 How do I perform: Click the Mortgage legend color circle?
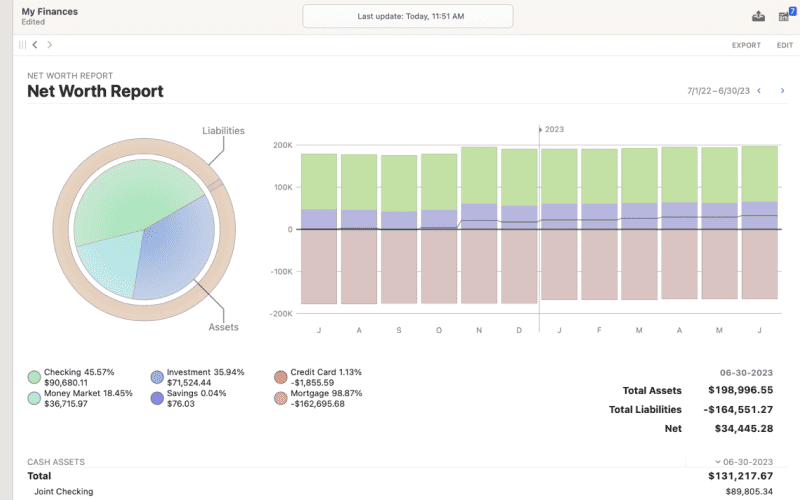(281, 398)
